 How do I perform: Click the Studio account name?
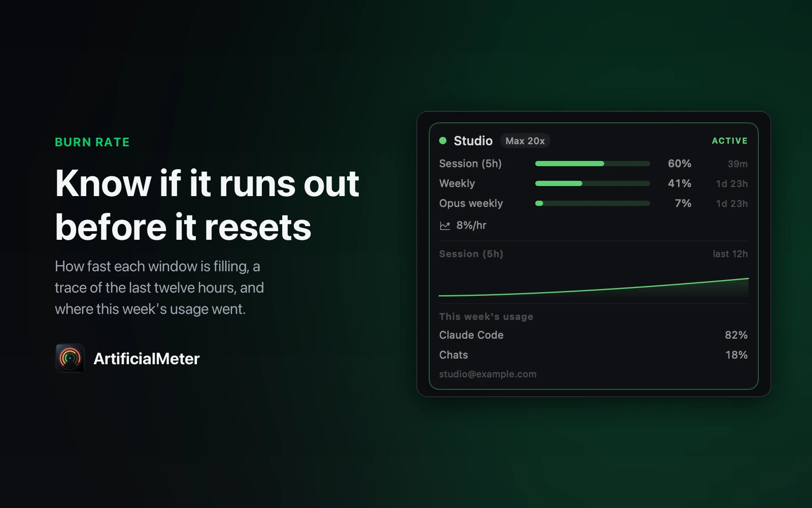(473, 141)
